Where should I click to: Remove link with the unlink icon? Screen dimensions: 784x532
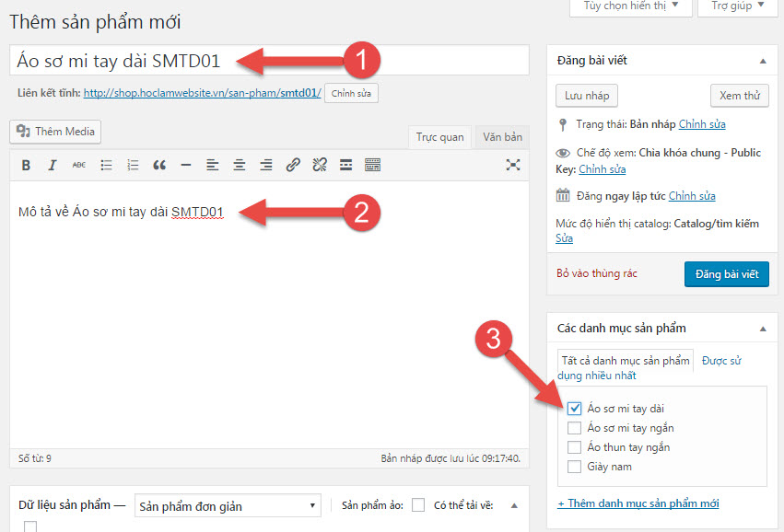click(320, 165)
